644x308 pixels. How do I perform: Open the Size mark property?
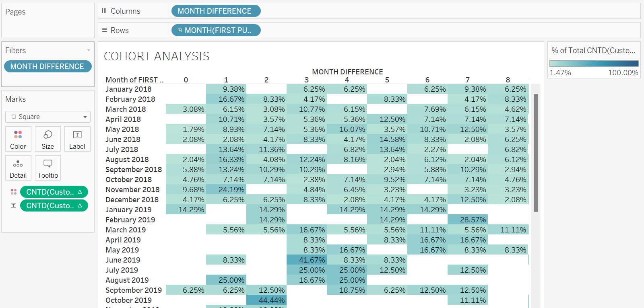[x=47, y=139]
